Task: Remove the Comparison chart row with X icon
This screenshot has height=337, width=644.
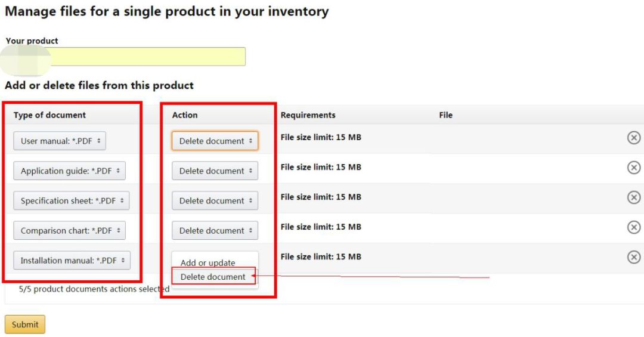Action: click(x=634, y=227)
